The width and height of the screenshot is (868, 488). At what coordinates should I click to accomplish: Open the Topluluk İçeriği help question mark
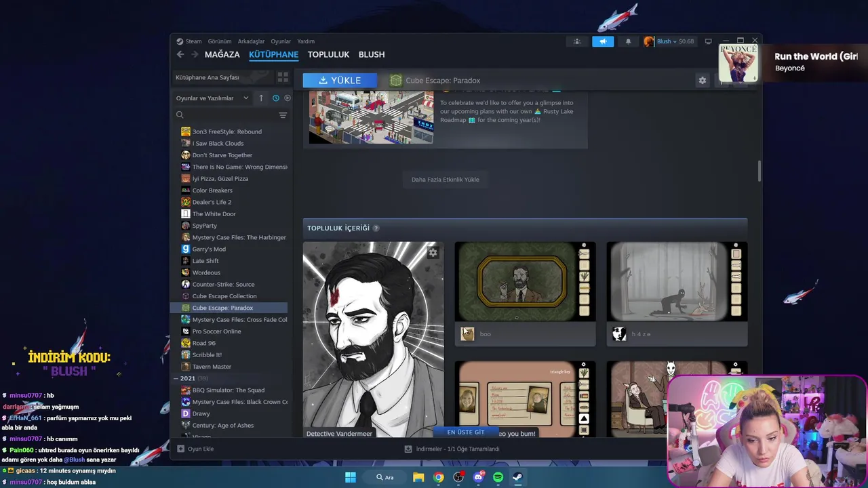click(376, 228)
